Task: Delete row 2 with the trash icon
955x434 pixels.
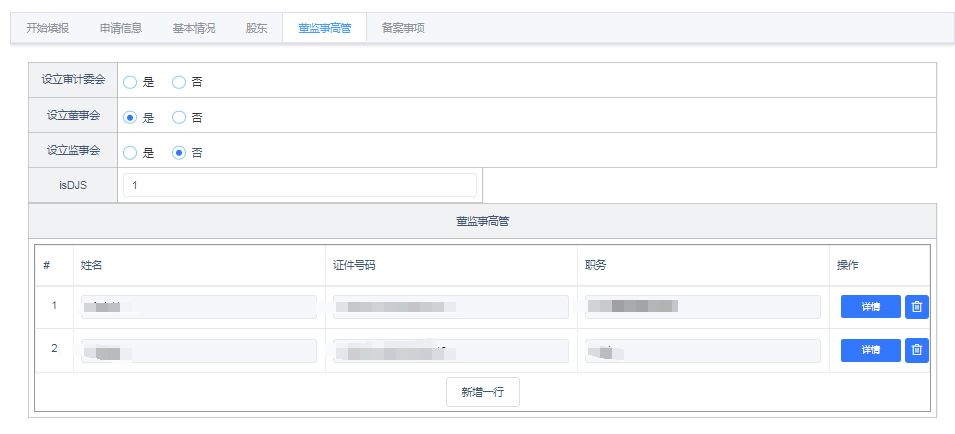Action: point(917,351)
